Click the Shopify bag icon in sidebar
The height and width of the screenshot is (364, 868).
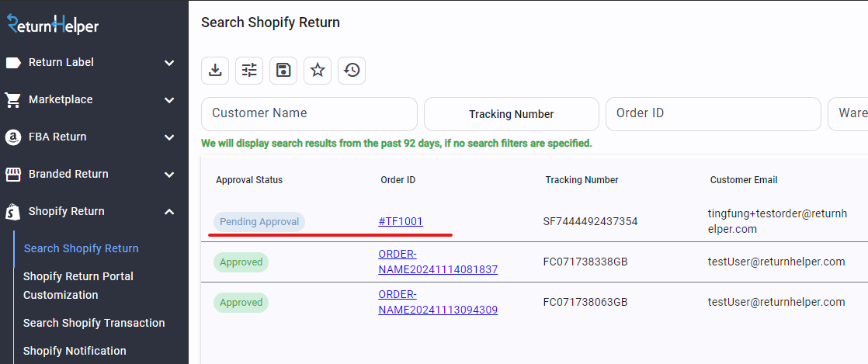pyautogui.click(x=12, y=212)
